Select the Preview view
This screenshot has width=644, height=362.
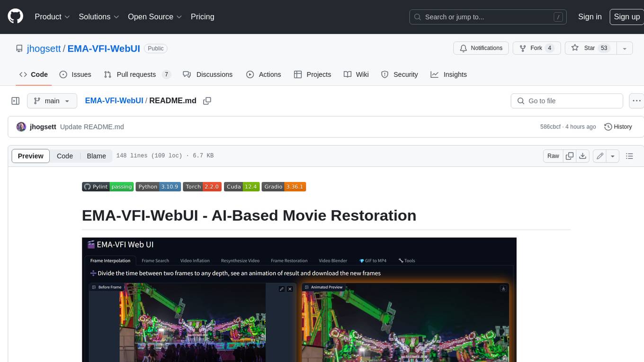(31, 156)
